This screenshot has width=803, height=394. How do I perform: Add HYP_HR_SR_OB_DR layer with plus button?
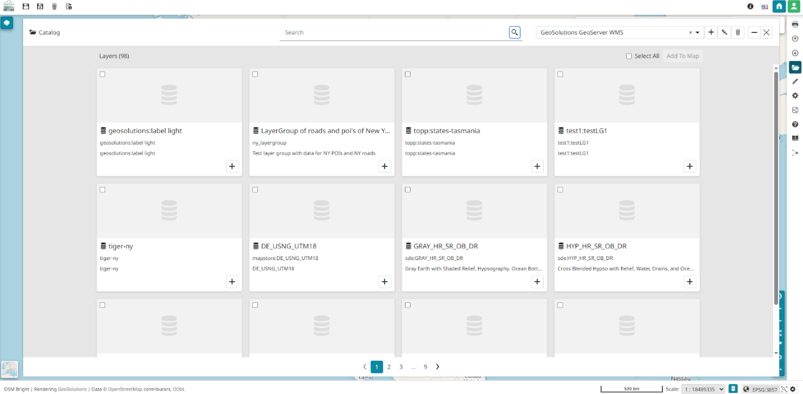[x=690, y=282]
